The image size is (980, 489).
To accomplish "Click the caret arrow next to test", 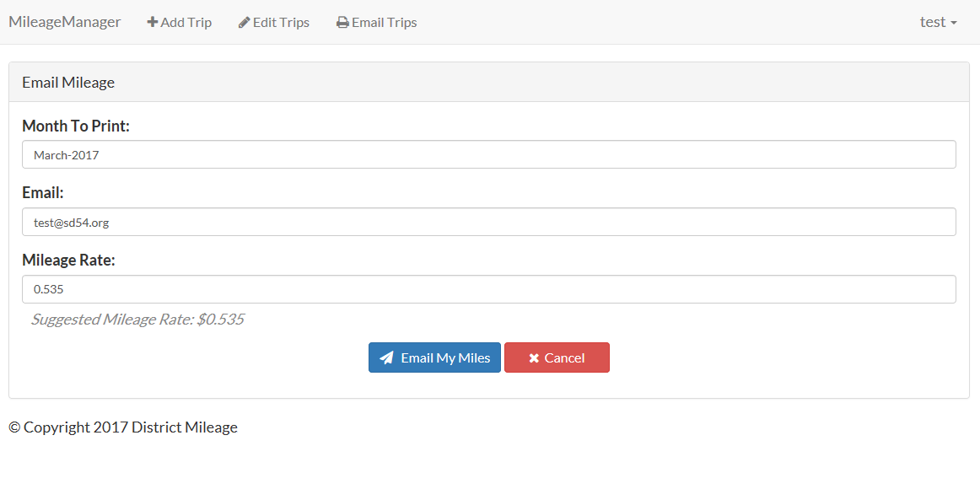I will click(954, 23).
